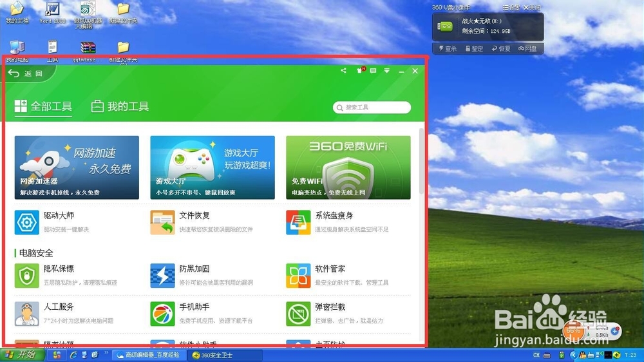Switch to the 全部工具 tab
Screen dimensions: 644x362
pos(43,106)
